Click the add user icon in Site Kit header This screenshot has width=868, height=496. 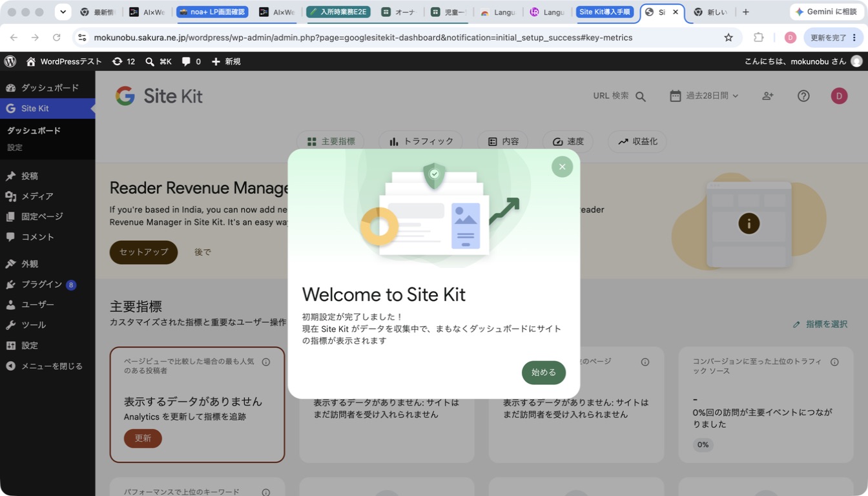click(768, 96)
